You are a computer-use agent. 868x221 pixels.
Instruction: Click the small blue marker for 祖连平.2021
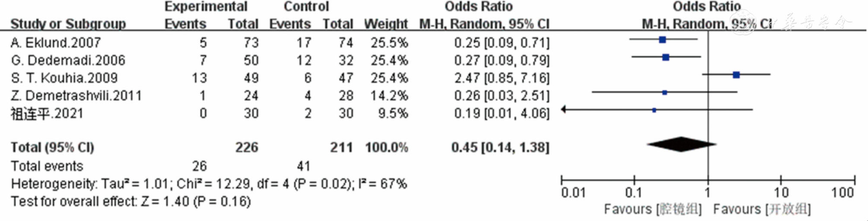tap(654, 110)
